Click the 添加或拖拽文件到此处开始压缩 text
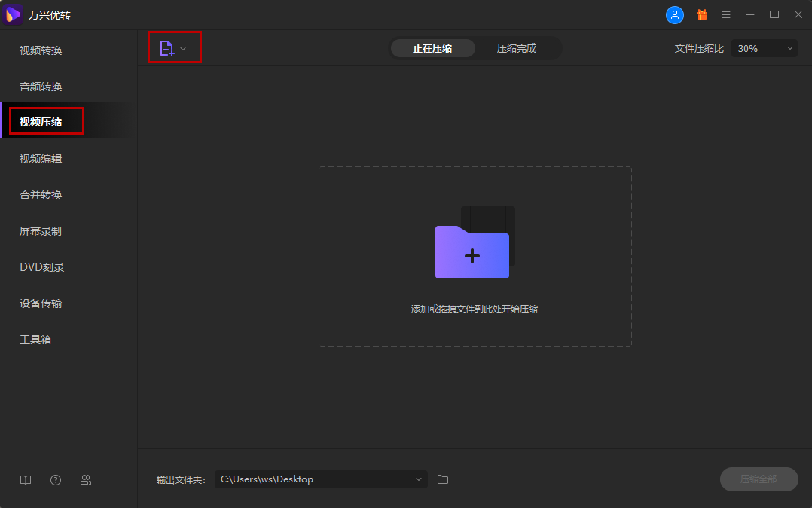This screenshot has width=812, height=508. (x=475, y=309)
